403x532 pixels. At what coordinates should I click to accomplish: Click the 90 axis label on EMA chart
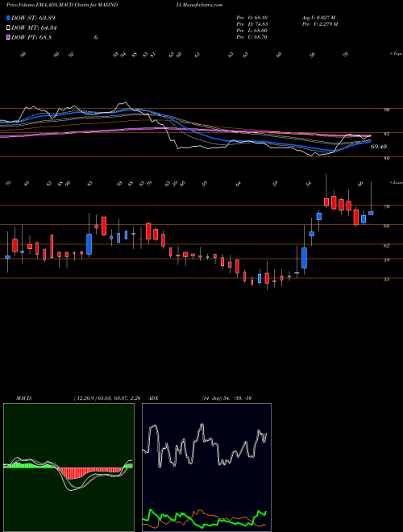386,110
